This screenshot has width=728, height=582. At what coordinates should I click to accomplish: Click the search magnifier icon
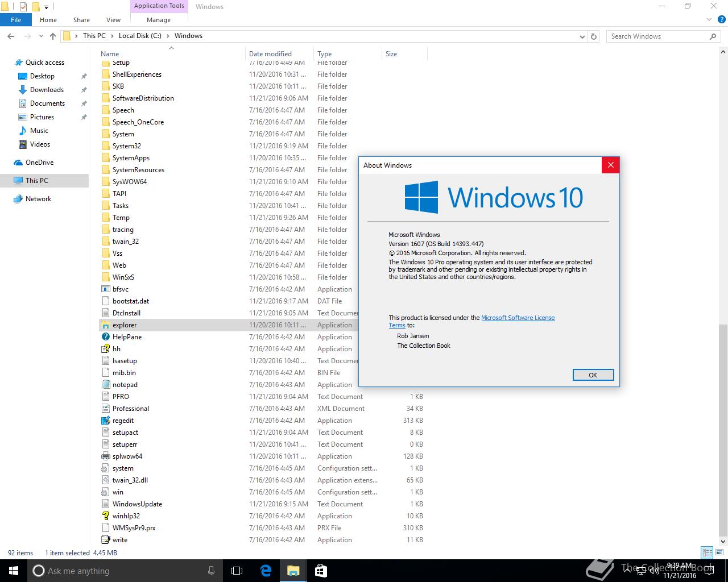pos(713,36)
